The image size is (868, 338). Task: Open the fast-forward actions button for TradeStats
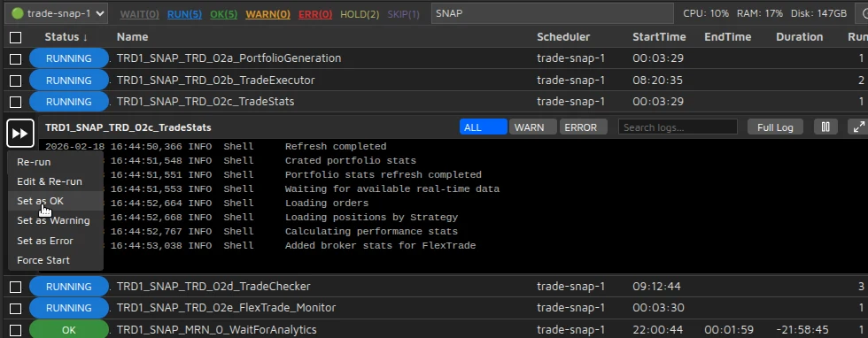pos(19,134)
